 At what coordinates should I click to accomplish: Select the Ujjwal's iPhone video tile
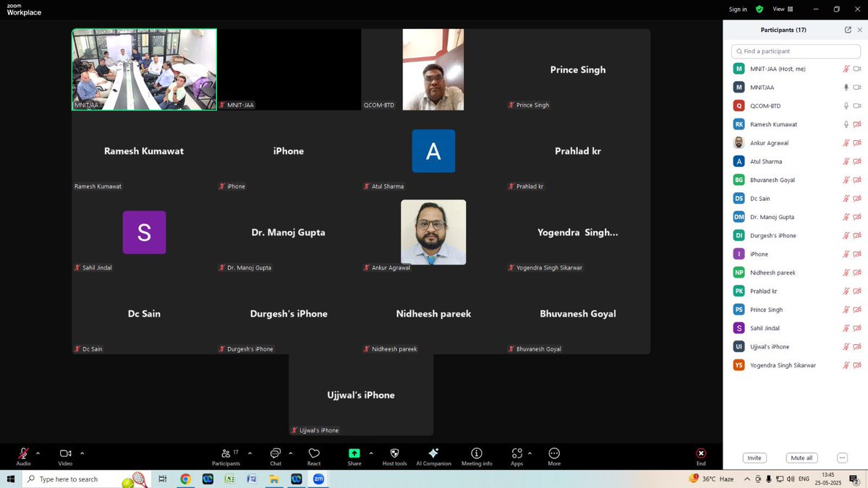(x=361, y=395)
